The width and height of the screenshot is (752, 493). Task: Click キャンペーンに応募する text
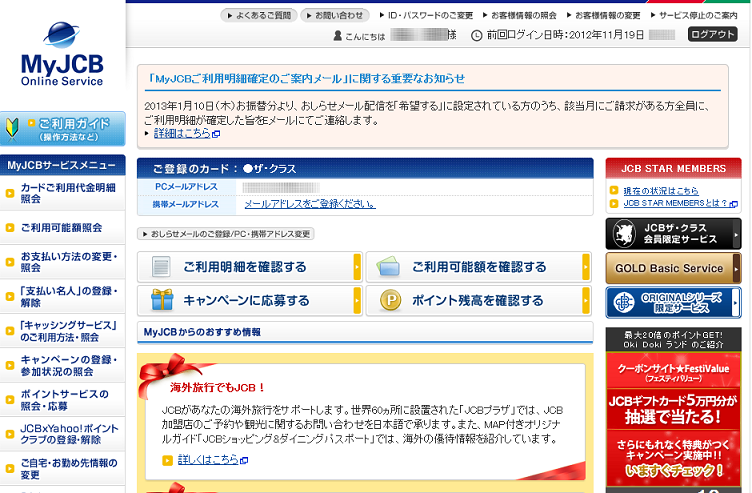coord(247,301)
